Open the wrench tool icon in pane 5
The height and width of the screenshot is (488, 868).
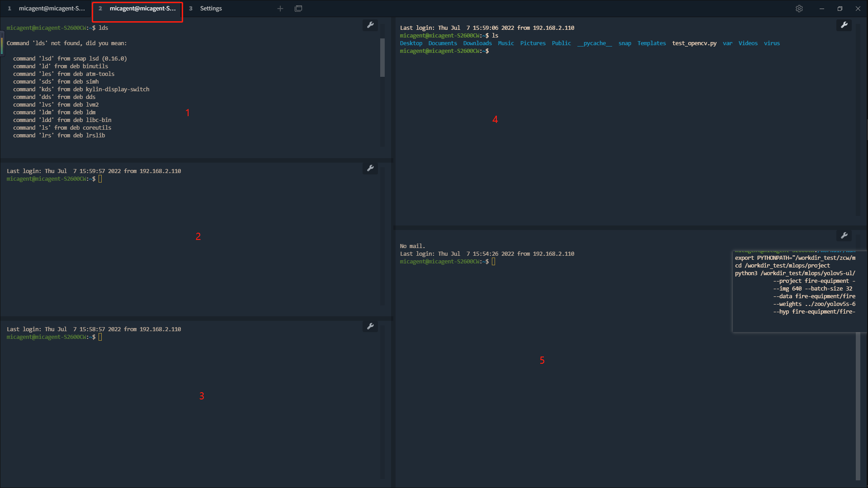[844, 235]
